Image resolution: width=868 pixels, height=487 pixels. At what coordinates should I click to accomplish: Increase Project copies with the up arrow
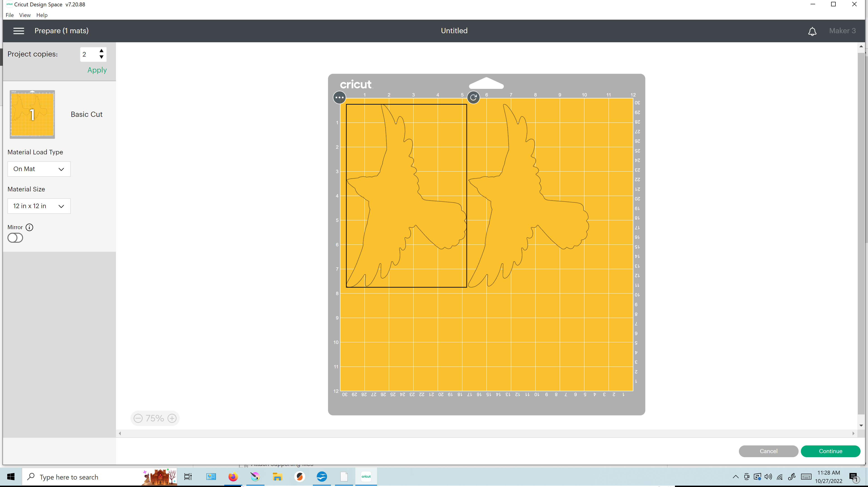coord(101,51)
